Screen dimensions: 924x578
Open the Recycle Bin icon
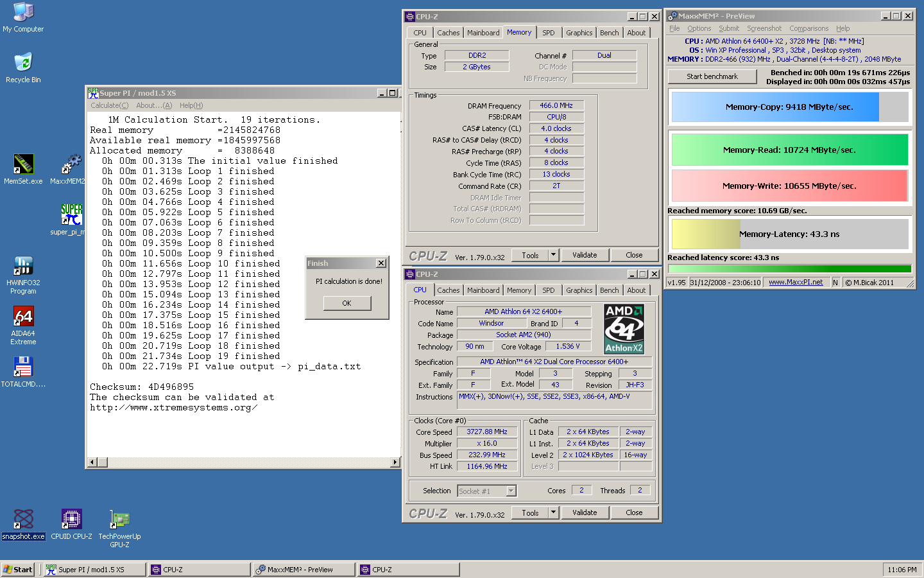[x=23, y=68]
